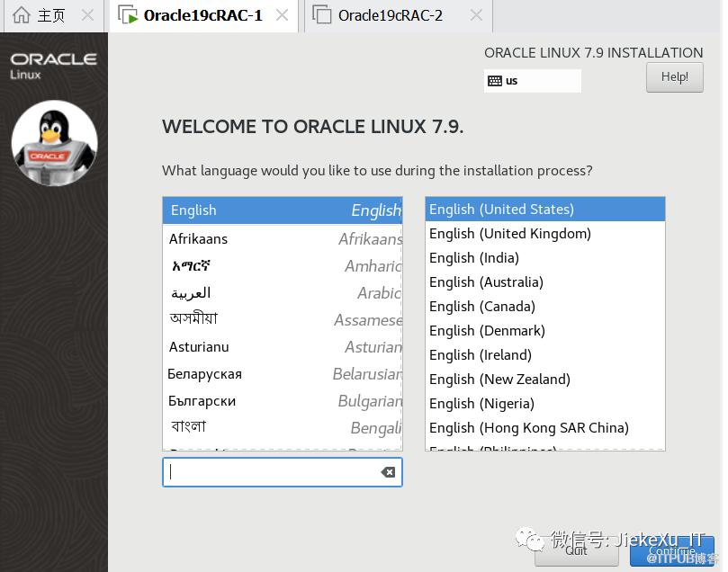The image size is (728, 572).
Task: Switch to the Oracle19cRAC-2 tab
Action: [390, 15]
